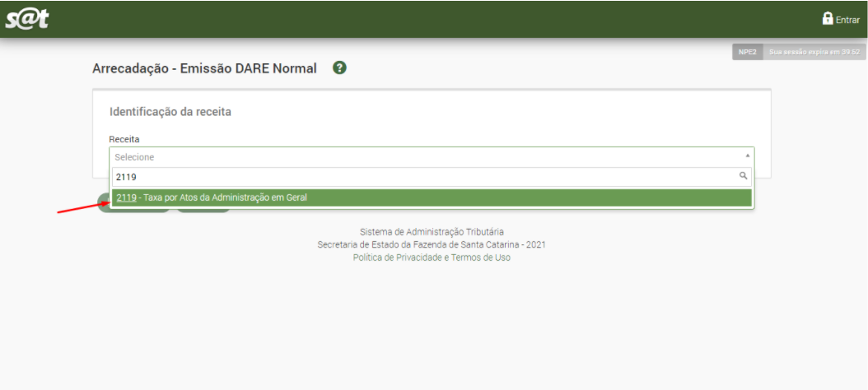Open the Termos de Uso link
868x390 pixels.
480,258
